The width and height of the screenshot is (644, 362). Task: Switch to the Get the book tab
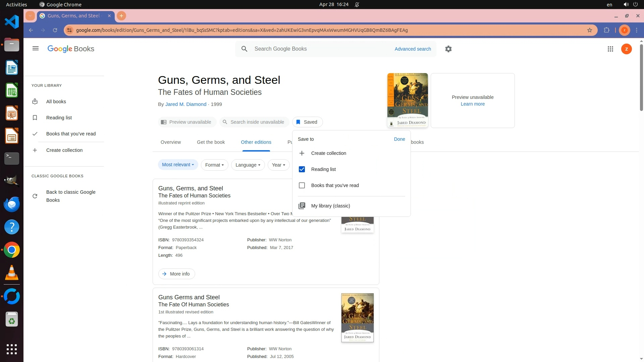click(x=211, y=142)
